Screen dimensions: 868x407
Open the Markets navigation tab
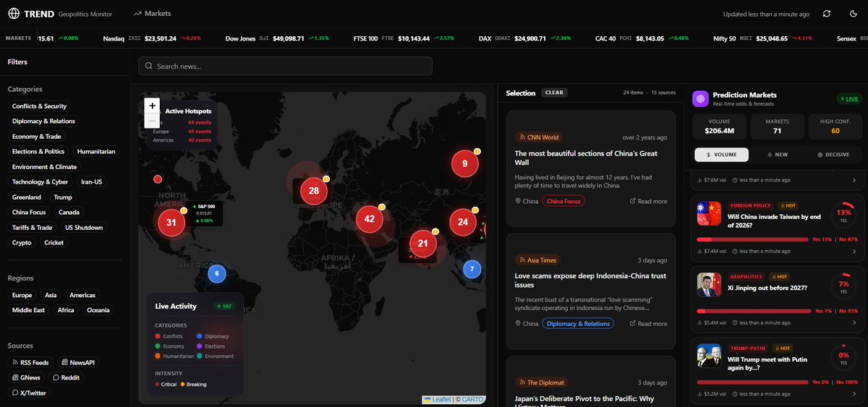[x=153, y=14]
